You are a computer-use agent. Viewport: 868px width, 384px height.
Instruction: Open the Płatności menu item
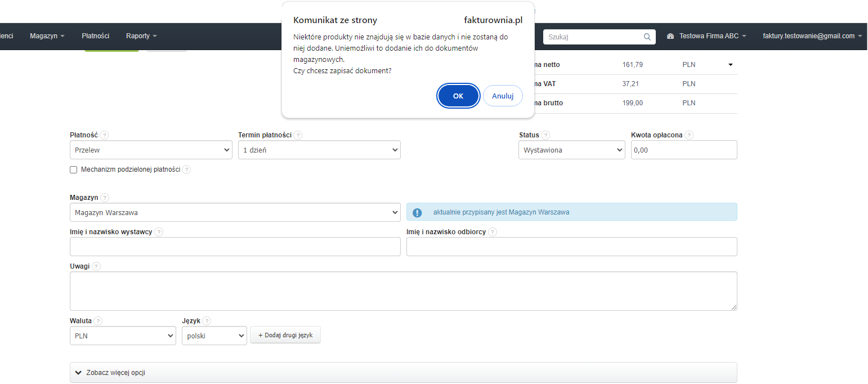click(x=95, y=36)
